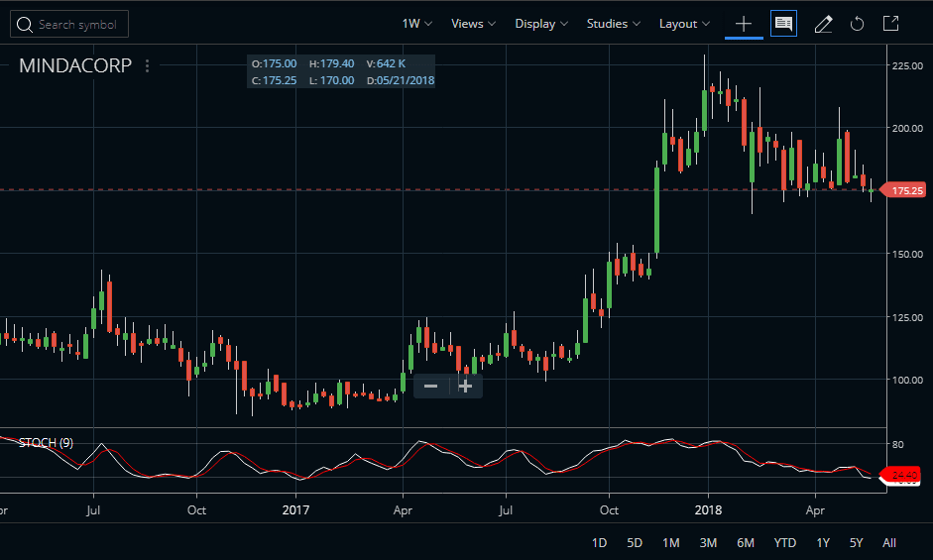The image size is (933, 560).
Task: Click the reset chart refresh icon
Action: pos(857,24)
